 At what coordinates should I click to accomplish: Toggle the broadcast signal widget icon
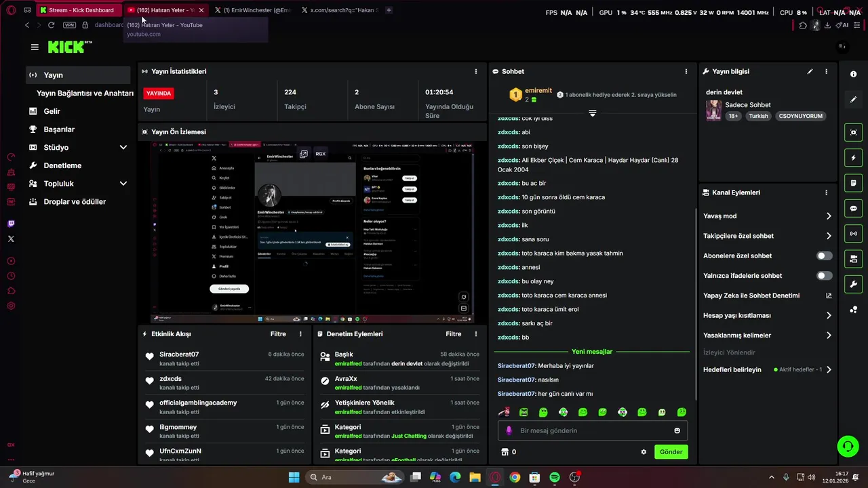853,234
